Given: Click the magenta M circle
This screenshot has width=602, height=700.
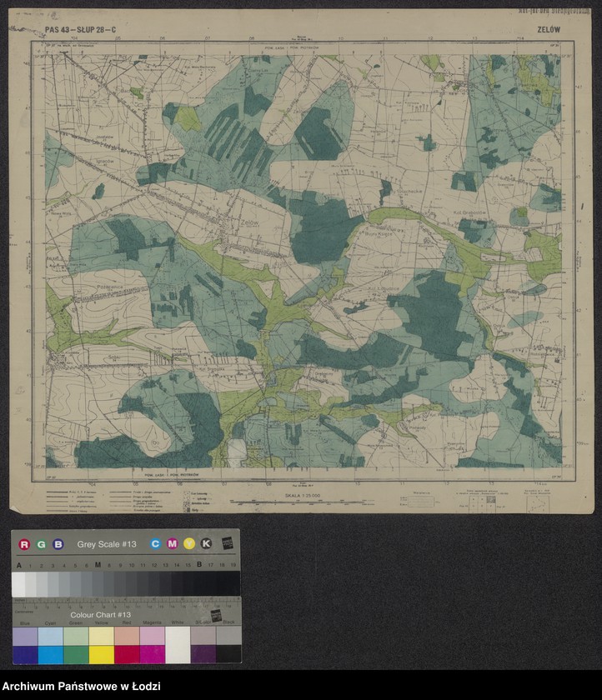Looking at the screenshot, I should (173, 544).
